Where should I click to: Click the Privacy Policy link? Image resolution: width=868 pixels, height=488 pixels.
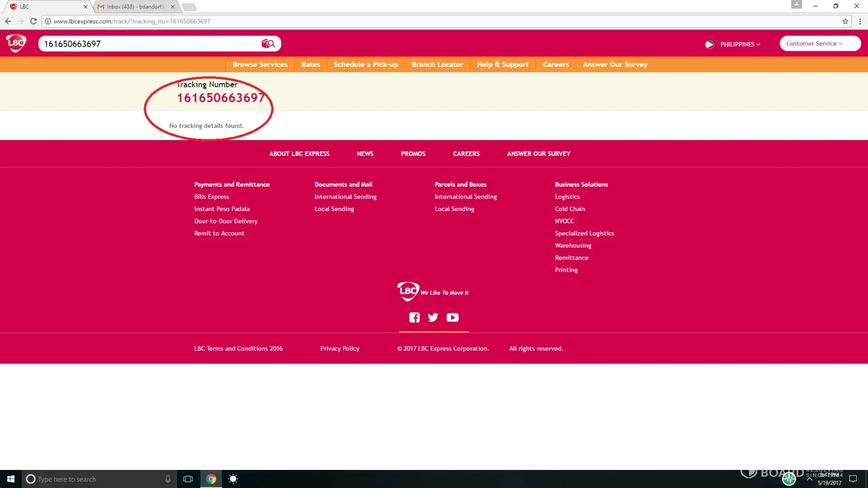click(339, 348)
